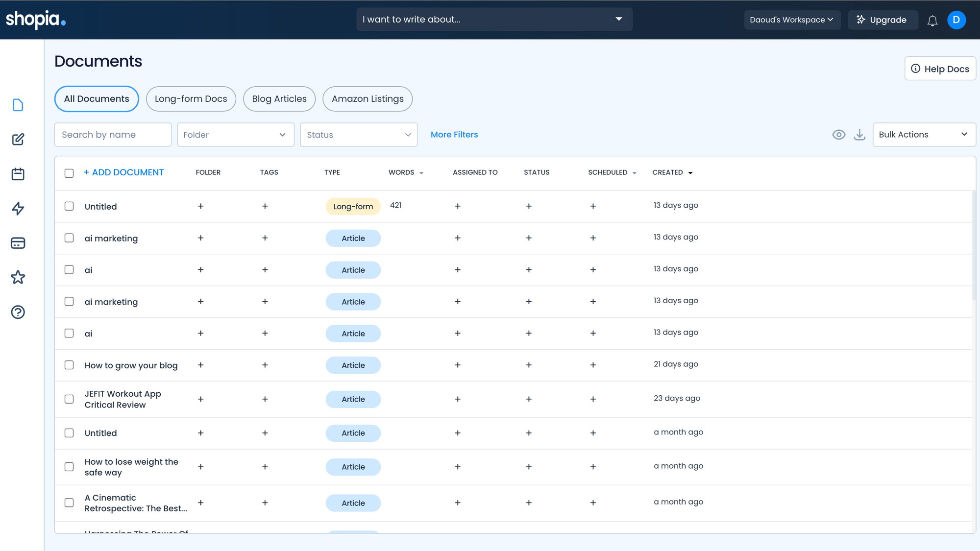Open the help question mark sidebar icon
Screen dimensions: 980x551
[x=18, y=312]
